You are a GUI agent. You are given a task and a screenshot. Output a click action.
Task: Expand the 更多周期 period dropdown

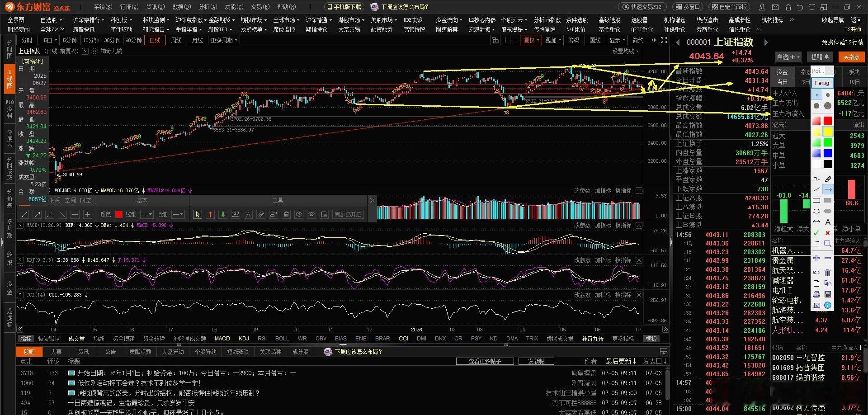(224, 40)
